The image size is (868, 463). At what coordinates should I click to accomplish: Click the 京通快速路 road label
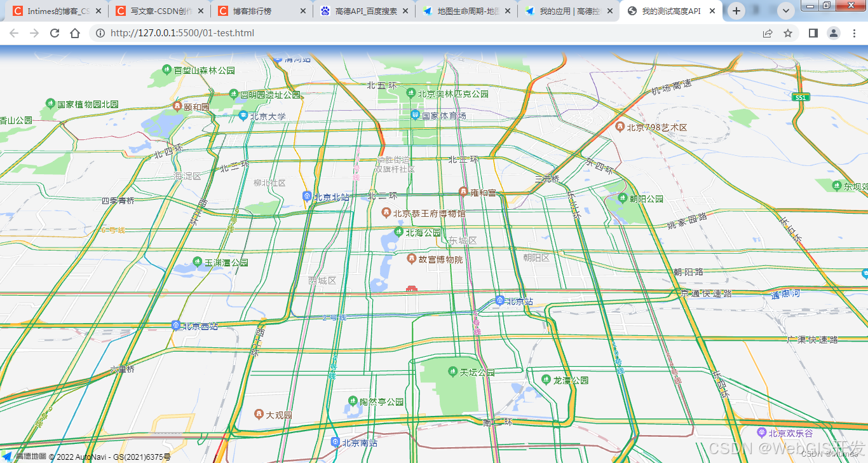pos(705,294)
